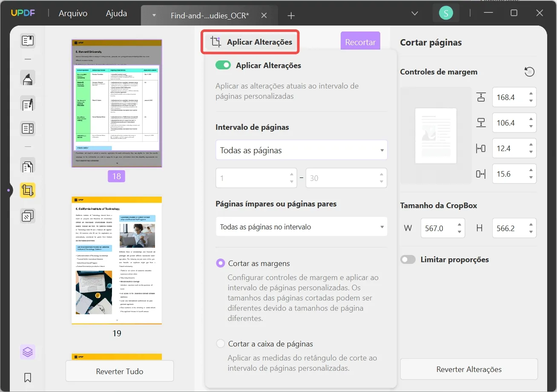Select the Cortar a caixa de páginas option
This screenshot has width=557, height=392.
220,343
